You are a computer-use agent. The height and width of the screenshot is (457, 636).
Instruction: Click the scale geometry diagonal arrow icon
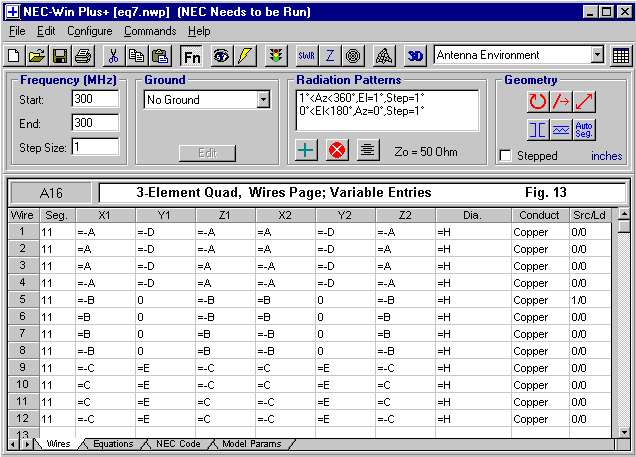(585, 101)
